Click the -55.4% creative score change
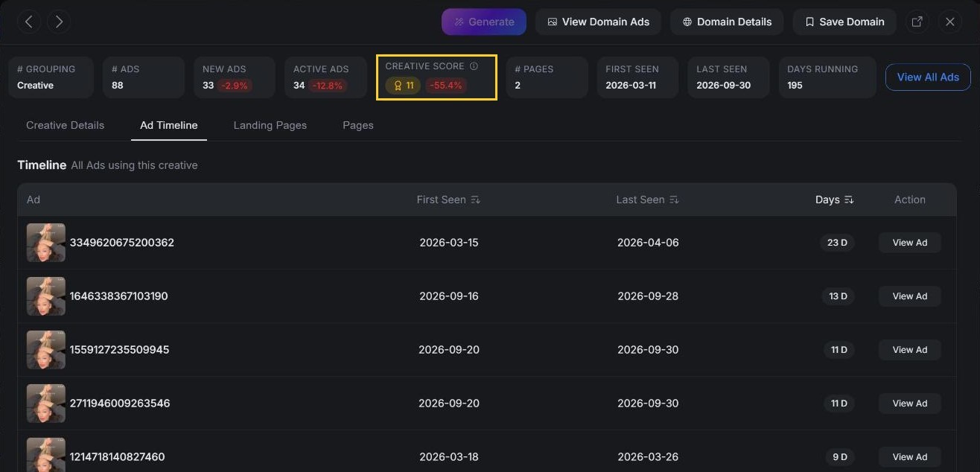Screen dimensions: 980x472 point(446,86)
